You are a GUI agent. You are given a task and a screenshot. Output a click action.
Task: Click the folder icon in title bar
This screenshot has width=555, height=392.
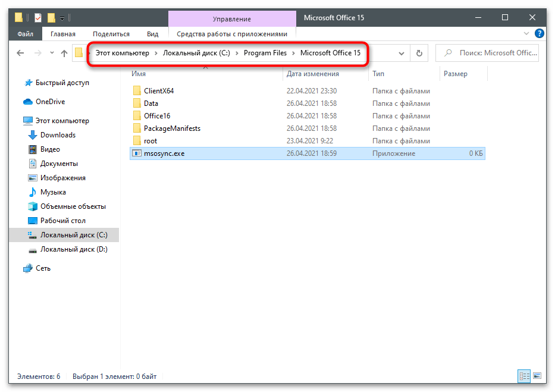[19, 17]
